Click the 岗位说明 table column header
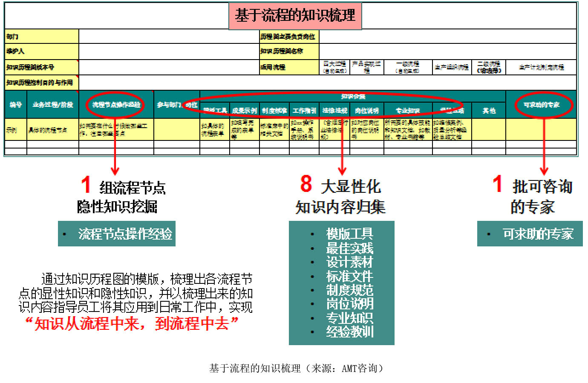This screenshot has height=383, width=588. (x=367, y=111)
